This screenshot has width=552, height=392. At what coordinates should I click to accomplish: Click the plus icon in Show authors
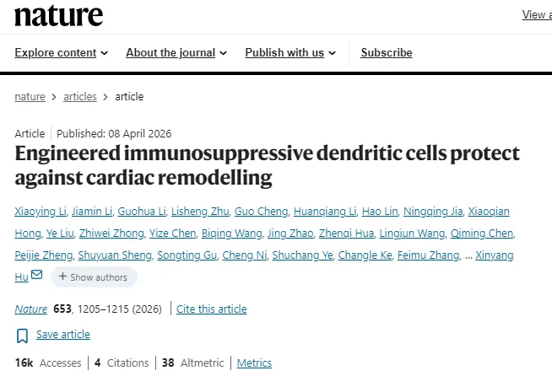(62, 277)
